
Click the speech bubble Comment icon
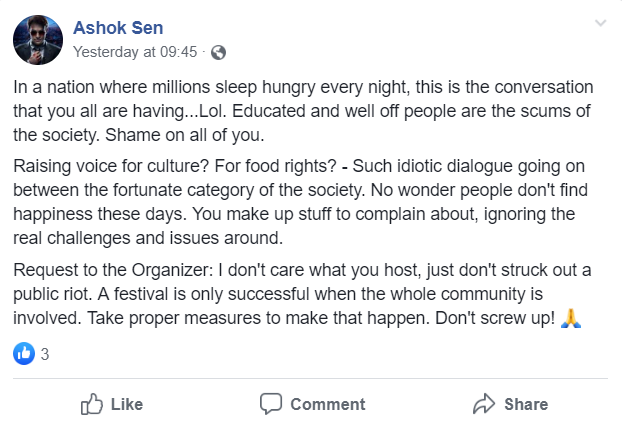tap(271, 404)
